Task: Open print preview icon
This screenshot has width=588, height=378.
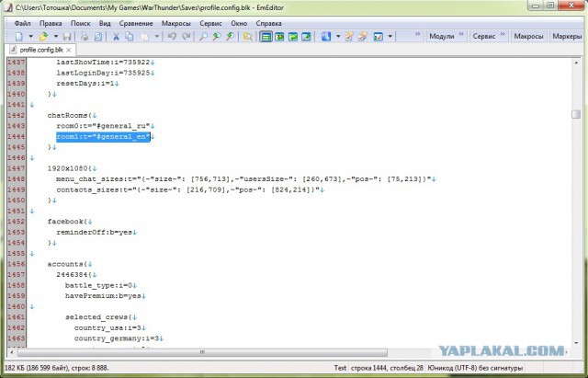Action: point(98,37)
